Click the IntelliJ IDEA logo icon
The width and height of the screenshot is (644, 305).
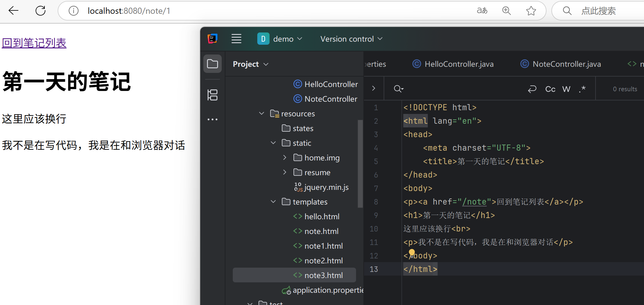tap(213, 39)
